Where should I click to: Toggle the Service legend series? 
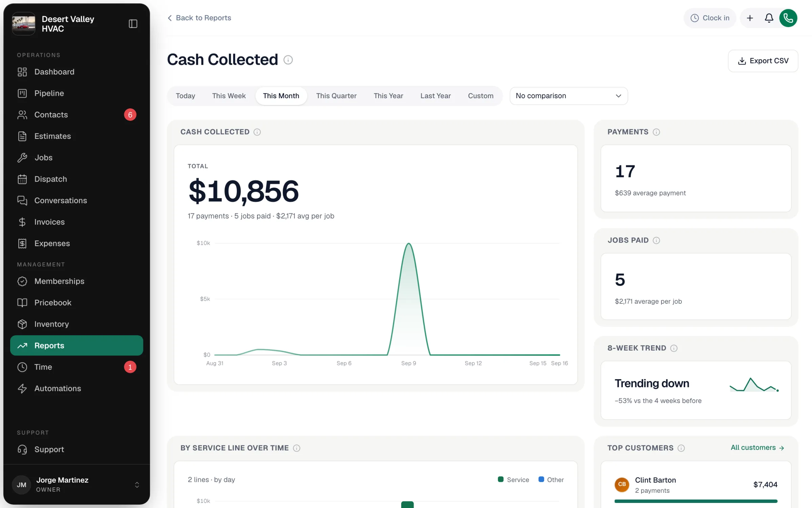coord(513,480)
